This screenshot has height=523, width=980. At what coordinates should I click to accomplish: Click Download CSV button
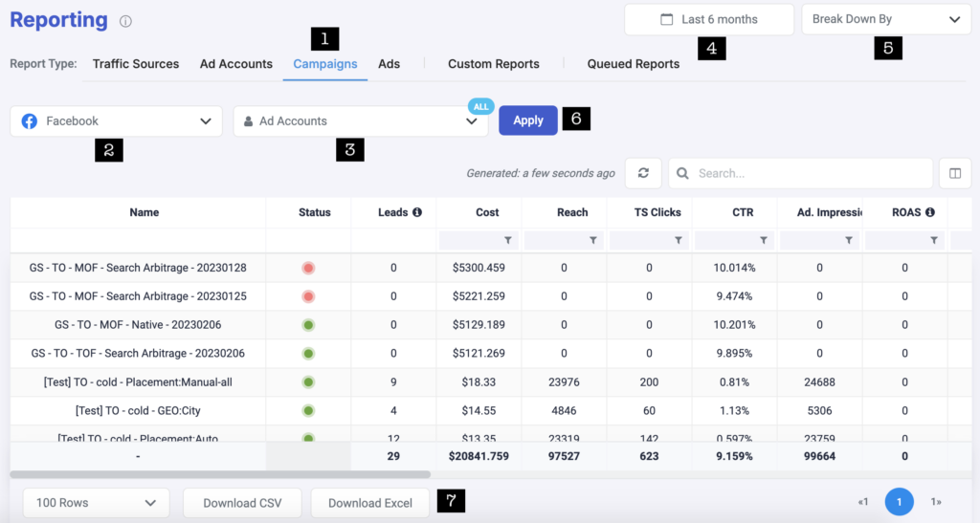(241, 503)
